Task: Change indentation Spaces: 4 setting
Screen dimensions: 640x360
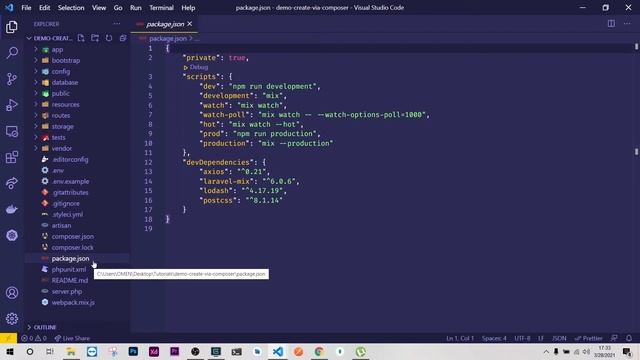Action: click(x=494, y=338)
